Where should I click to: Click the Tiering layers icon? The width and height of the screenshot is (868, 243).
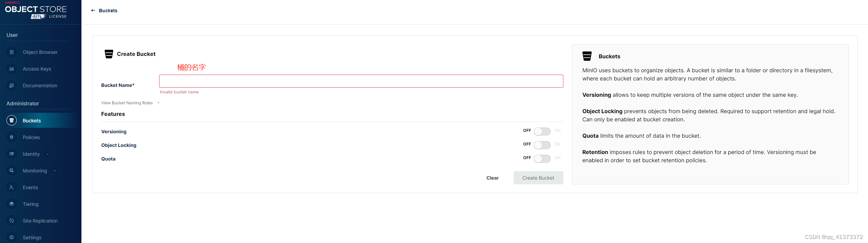pos(12,204)
